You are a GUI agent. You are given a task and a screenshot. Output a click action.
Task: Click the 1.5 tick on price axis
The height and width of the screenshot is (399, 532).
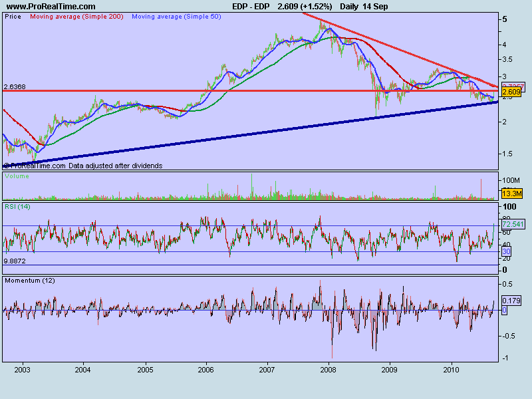[507, 154]
